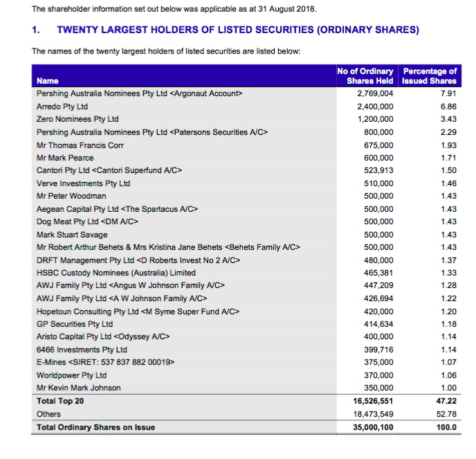The width and height of the screenshot is (476, 459).
Task: Select '6466 Investments Pty Ltd'
Action: click(82, 350)
